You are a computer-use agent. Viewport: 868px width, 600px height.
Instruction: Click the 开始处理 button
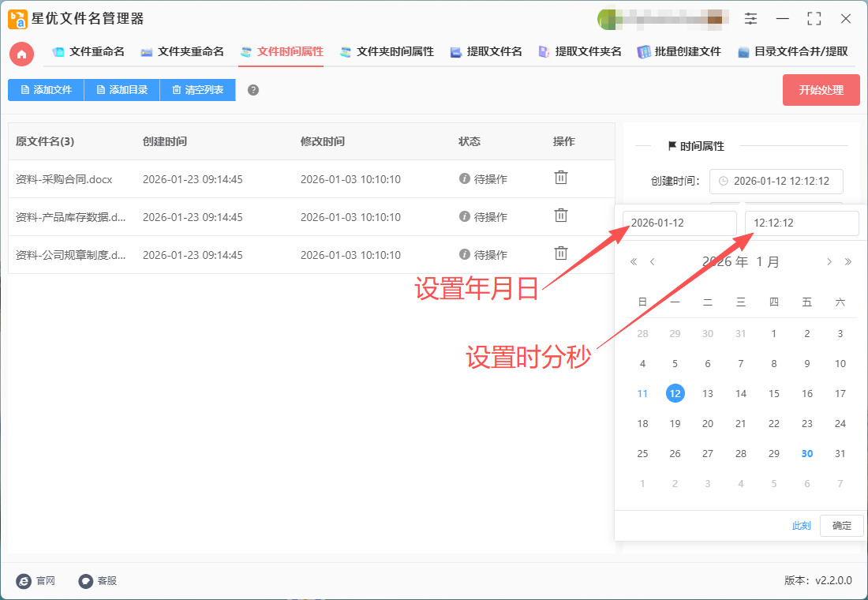pyautogui.click(x=821, y=90)
